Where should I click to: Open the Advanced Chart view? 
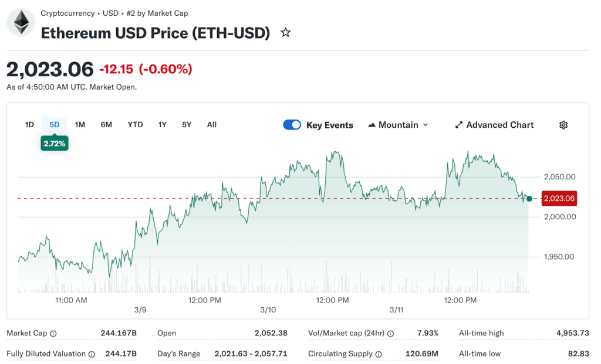click(494, 125)
